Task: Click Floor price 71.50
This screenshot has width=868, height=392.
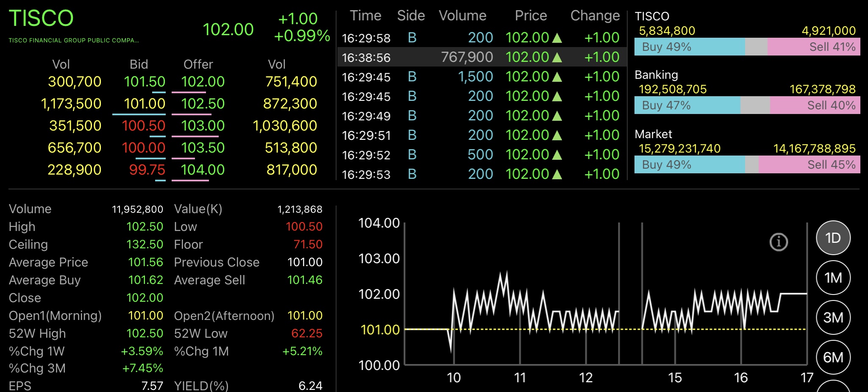Action: 308,245
